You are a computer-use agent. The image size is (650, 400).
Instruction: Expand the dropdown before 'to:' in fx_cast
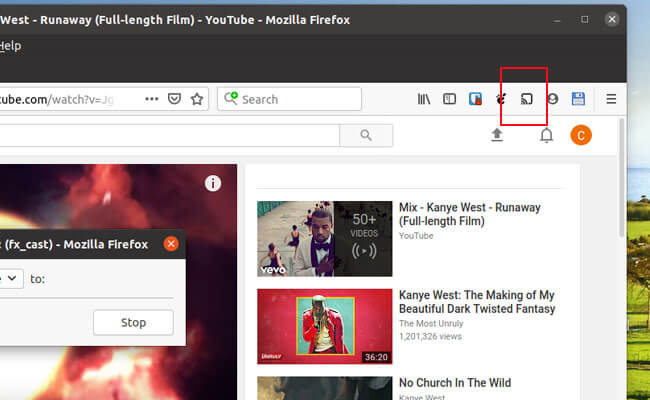coord(11,278)
